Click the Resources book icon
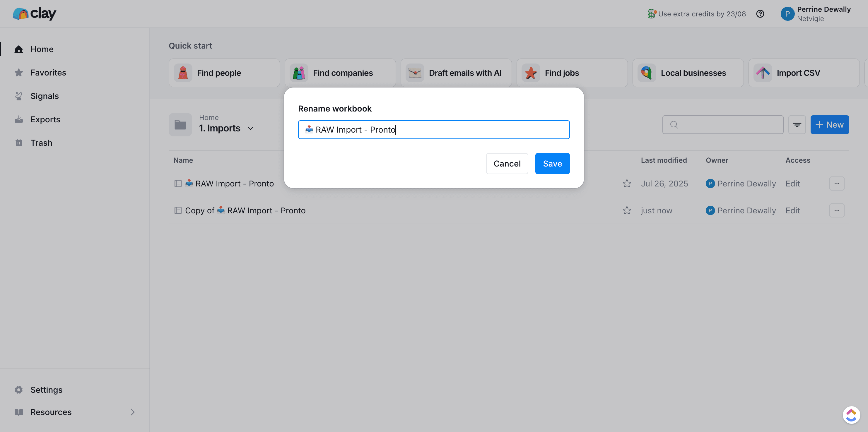The width and height of the screenshot is (868, 432). pos(19,412)
